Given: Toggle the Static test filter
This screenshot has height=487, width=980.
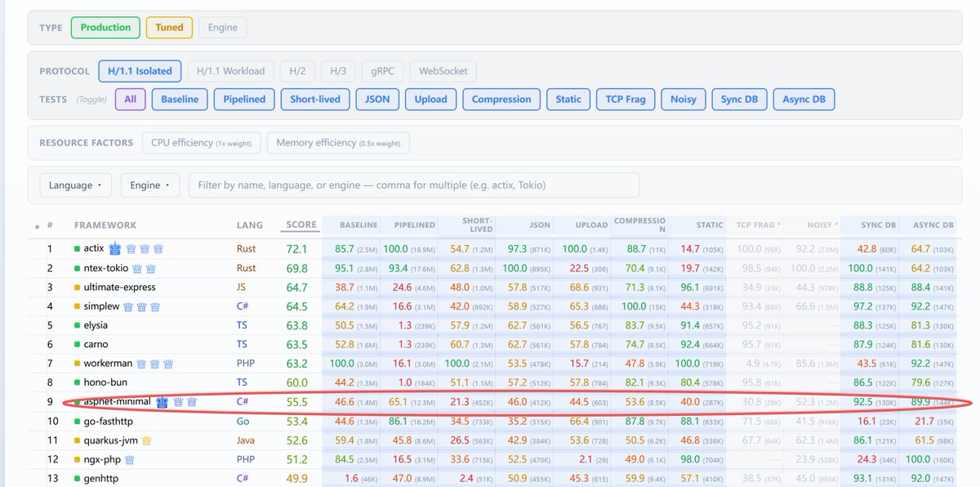Looking at the screenshot, I should [x=568, y=99].
